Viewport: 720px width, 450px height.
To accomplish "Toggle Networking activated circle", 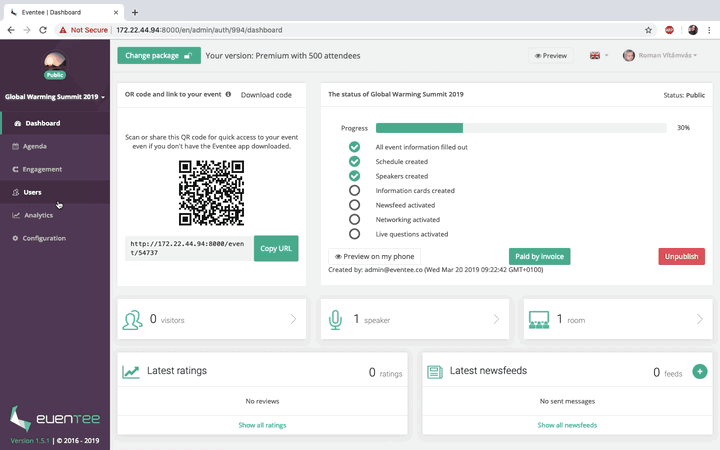I will click(354, 219).
